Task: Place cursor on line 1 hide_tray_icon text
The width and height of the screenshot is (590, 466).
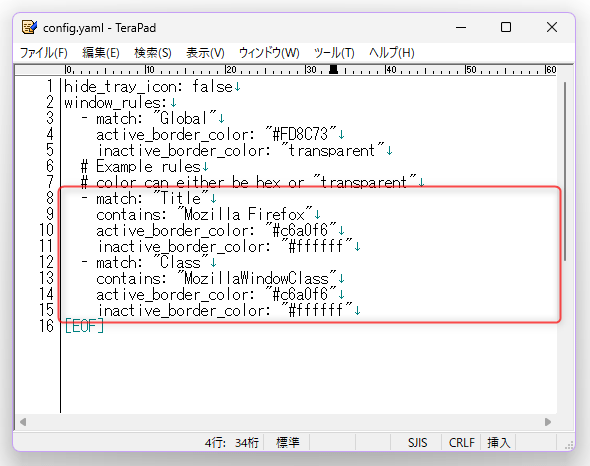Action: [123, 87]
